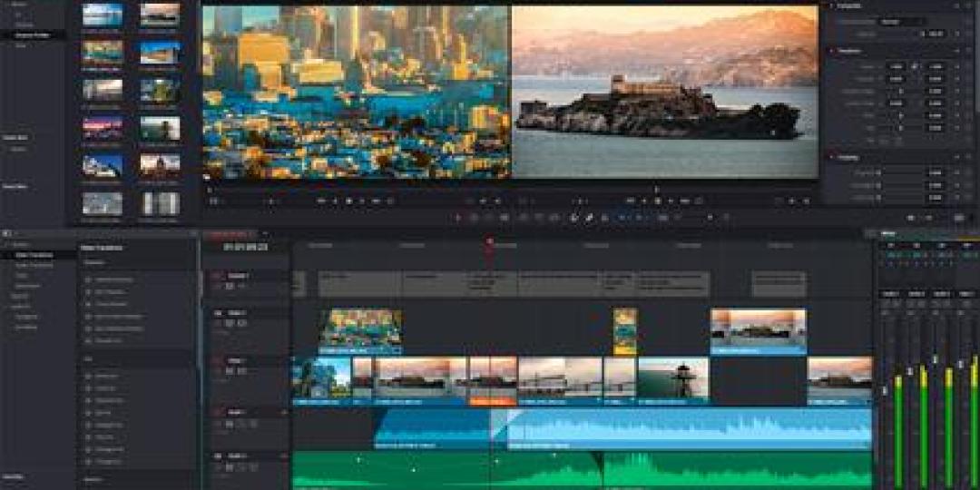Select the gray striped media pool thumbnail
This screenshot has width=980, height=490.
(160, 204)
